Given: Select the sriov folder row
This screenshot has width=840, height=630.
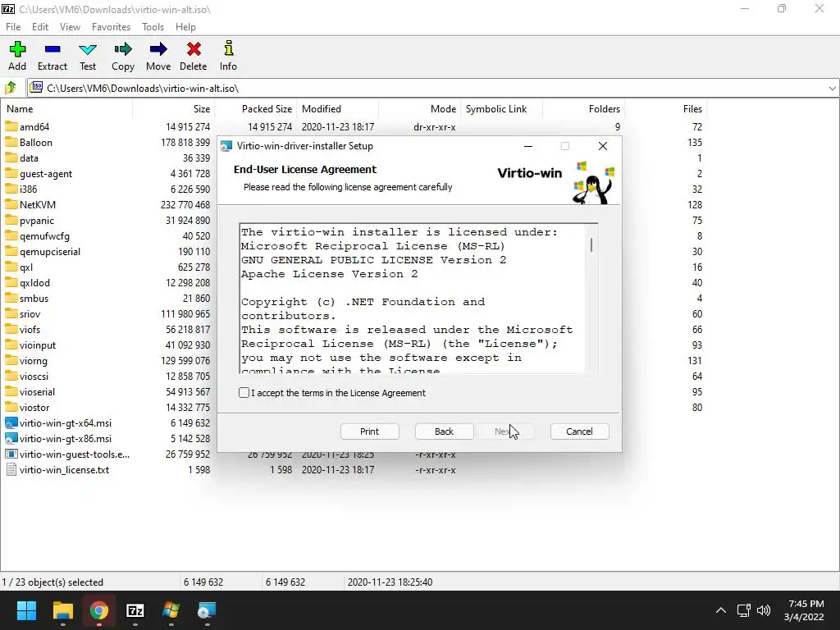Looking at the screenshot, I should (108, 313).
